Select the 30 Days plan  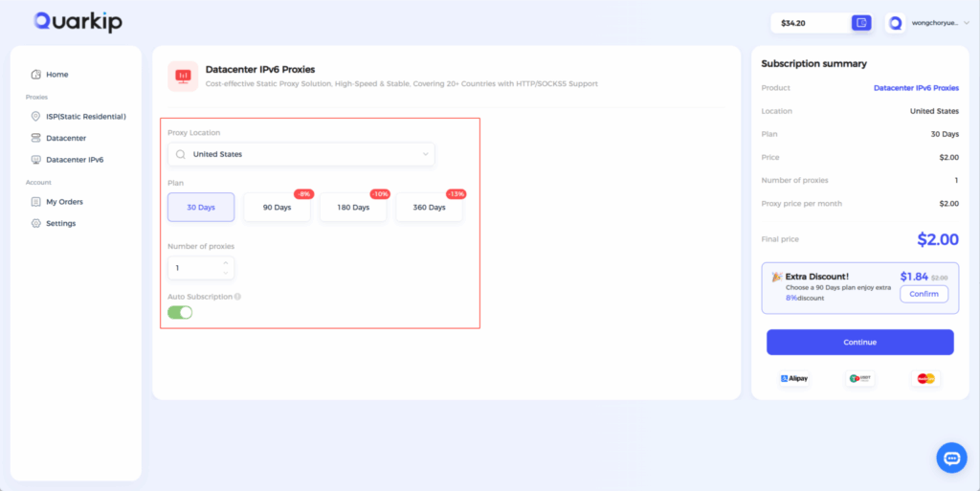pos(201,208)
